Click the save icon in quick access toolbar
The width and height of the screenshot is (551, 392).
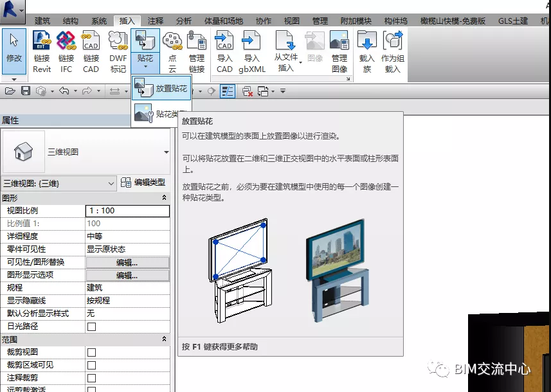point(26,91)
